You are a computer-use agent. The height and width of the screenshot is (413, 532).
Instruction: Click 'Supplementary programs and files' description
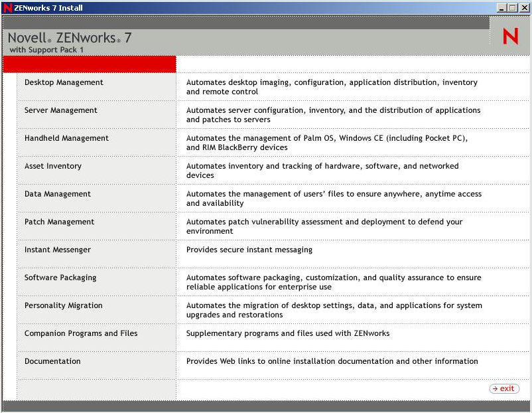click(x=288, y=333)
